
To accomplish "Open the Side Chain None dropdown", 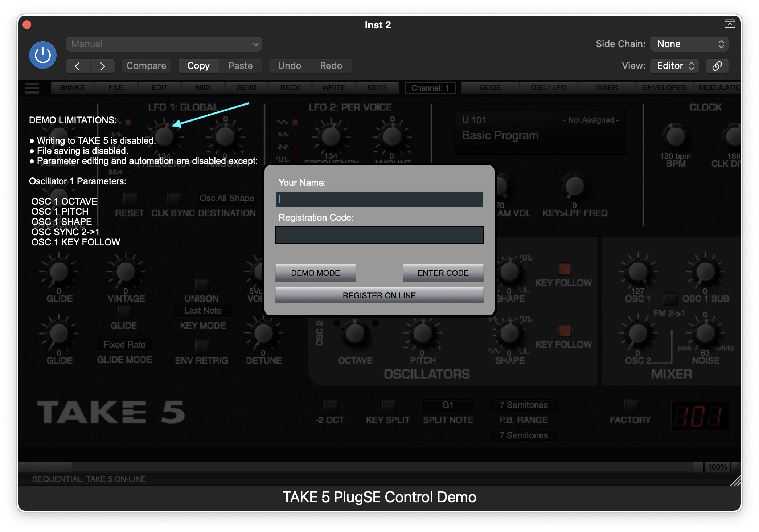I will [689, 44].
